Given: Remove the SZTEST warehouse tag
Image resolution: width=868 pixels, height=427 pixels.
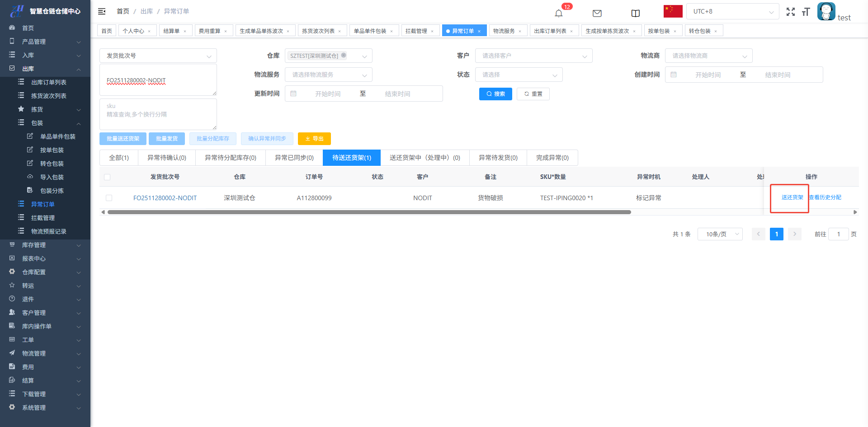Looking at the screenshot, I should tap(344, 55).
